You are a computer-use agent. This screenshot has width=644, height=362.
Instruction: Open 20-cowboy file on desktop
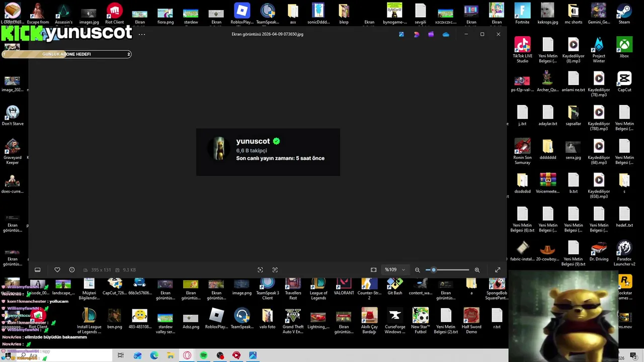[548, 251]
